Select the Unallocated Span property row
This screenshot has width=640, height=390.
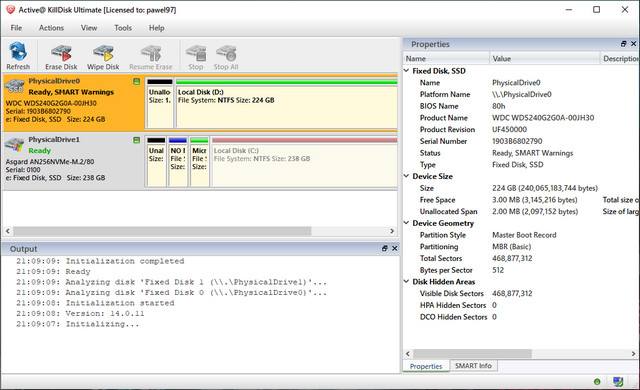pos(521,211)
